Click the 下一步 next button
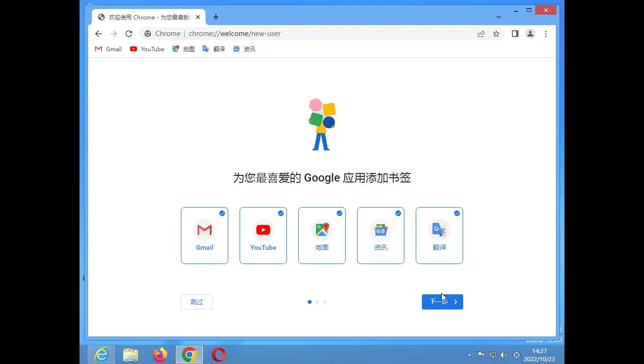Screen dimensions: 644x364 (x=442, y=302)
